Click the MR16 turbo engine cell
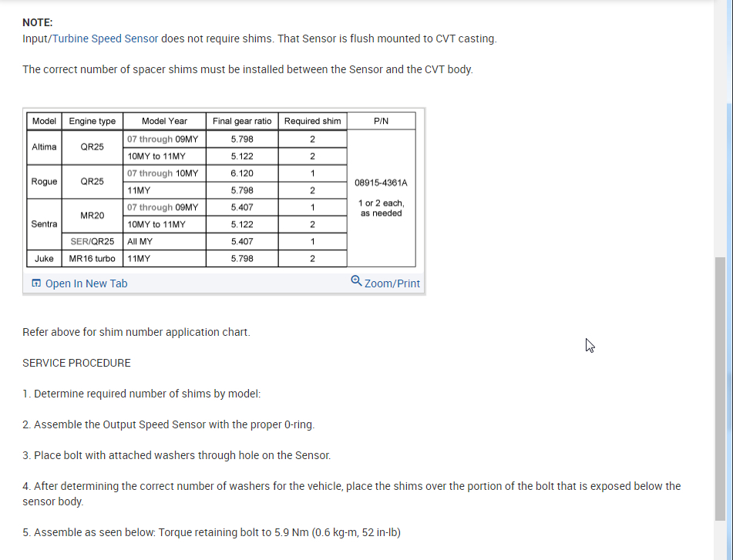 click(92, 259)
